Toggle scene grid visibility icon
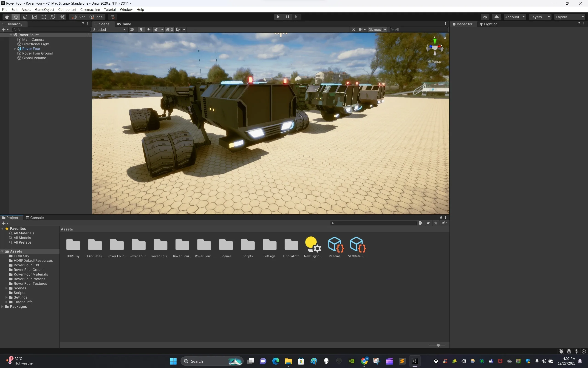 [x=178, y=29]
